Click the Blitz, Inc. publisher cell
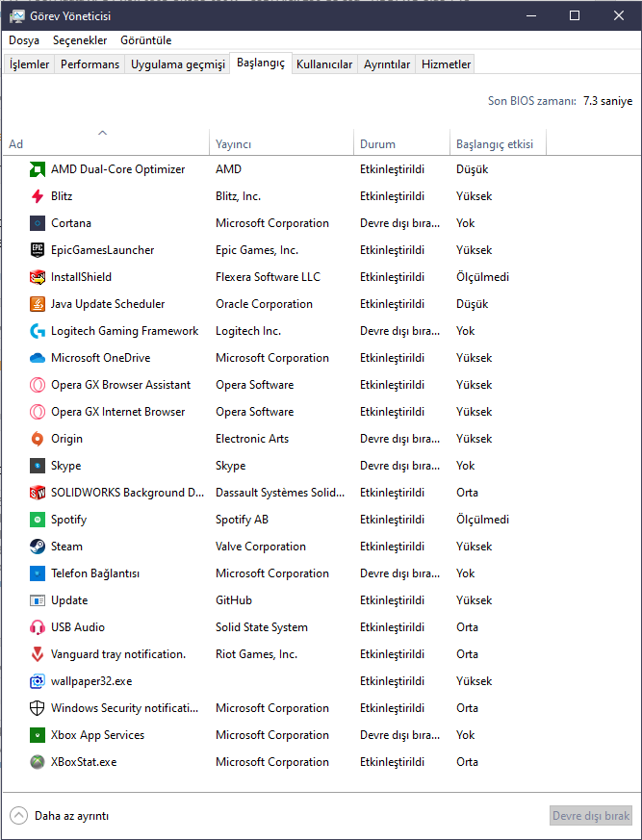This screenshot has width=642, height=840. pyautogui.click(x=239, y=196)
